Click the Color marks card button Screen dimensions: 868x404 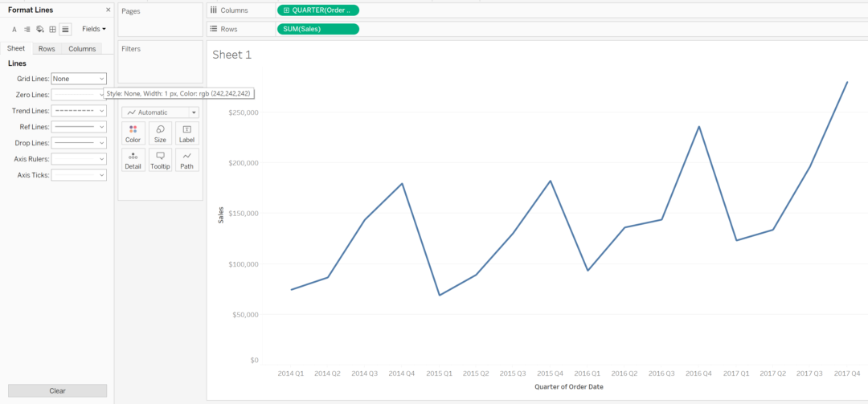(133, 133)
